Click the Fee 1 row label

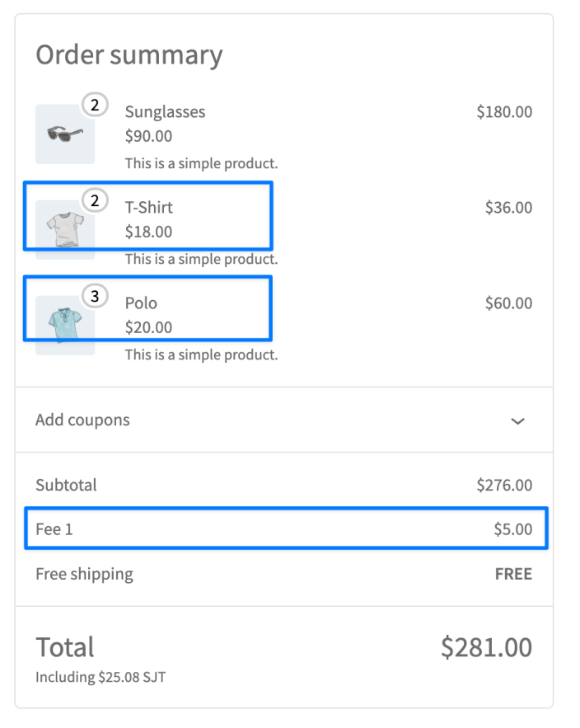click(x=54, y=529)
